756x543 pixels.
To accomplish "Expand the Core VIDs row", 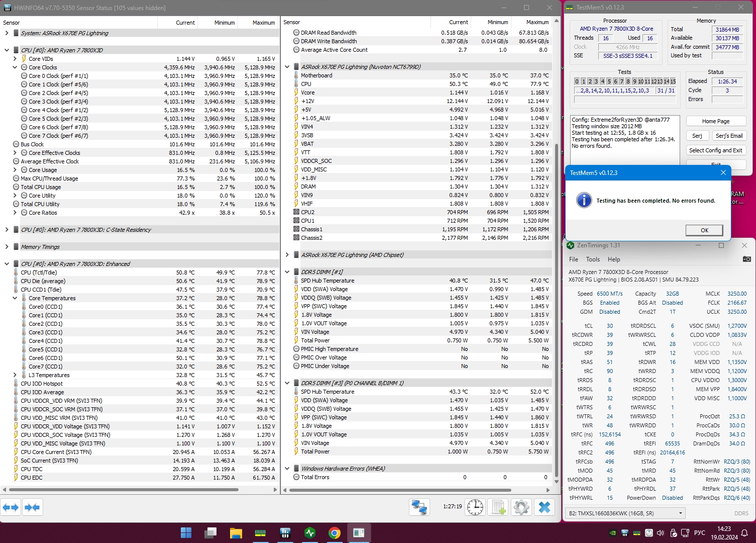I will tap(15, 59).
